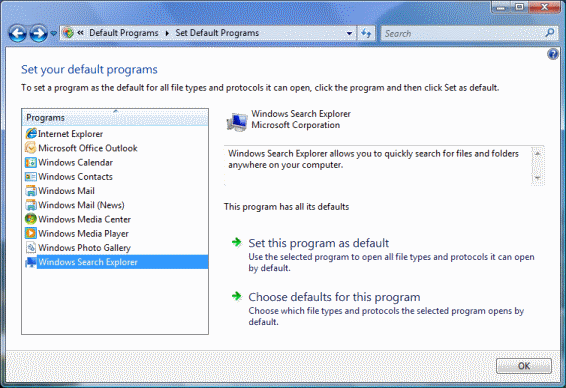Maximize the Set Default Programs window

click(519, 7)
